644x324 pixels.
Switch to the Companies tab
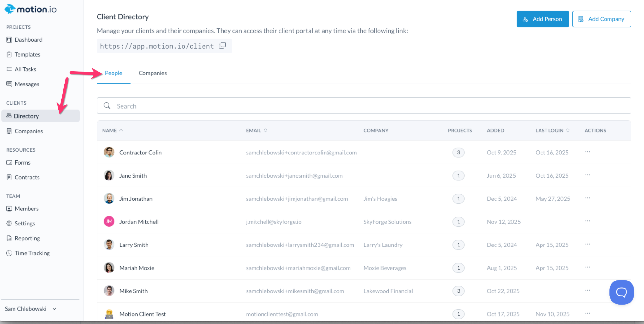[152, 73]
